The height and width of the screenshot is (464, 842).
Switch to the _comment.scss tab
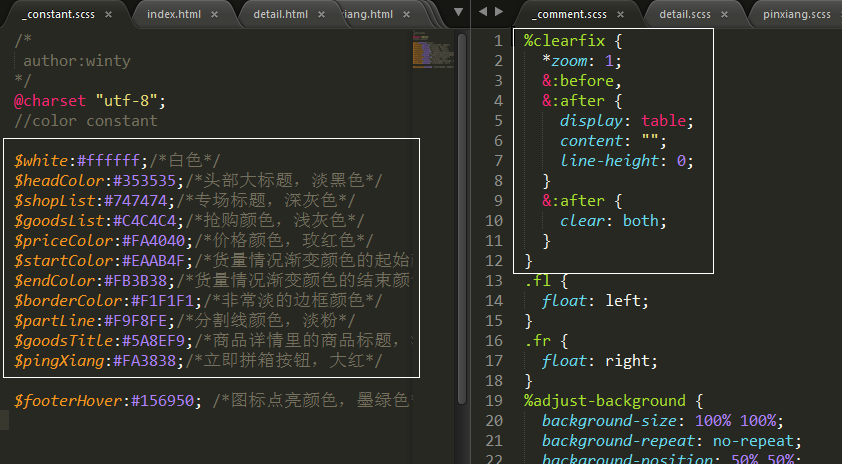click(570, 14)
